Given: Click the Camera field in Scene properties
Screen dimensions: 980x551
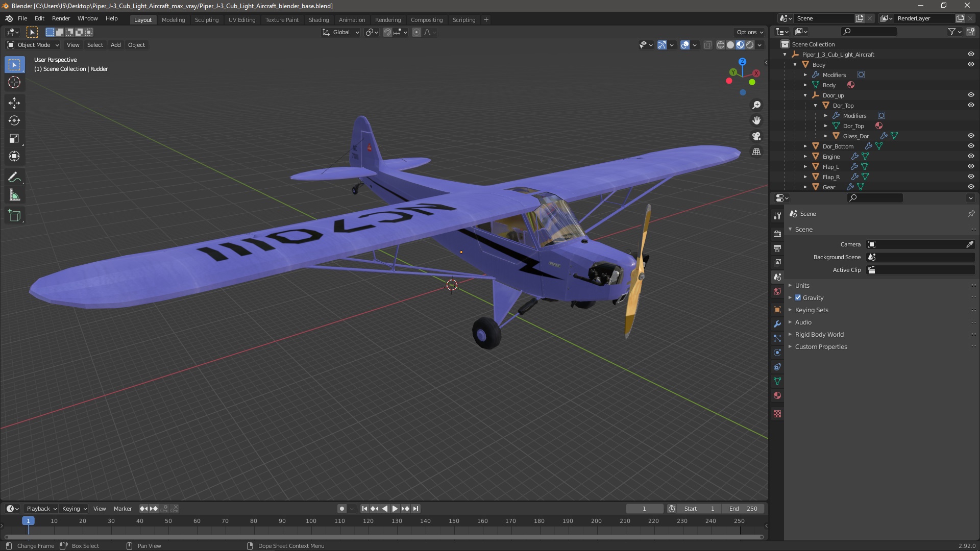Looking at the screenshot, I should point(921,244).
